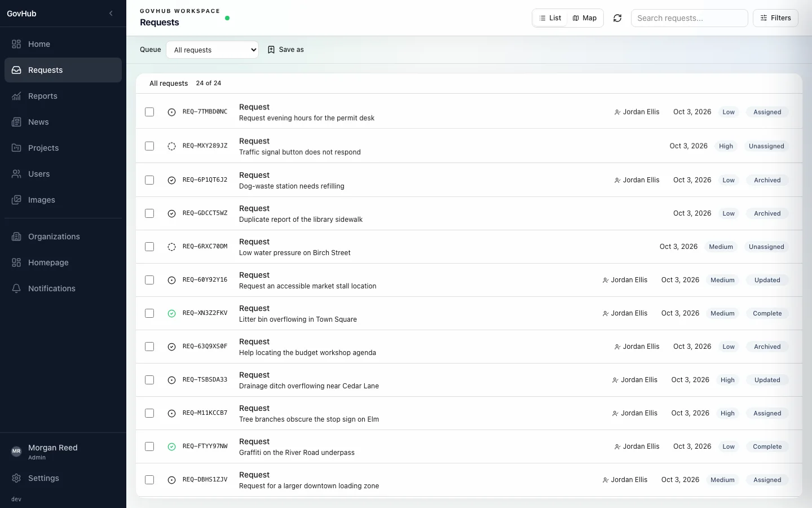
Task: Collapse the GovHub sidebar chevron
Action: pyautogui.click(x=111, y=14)
